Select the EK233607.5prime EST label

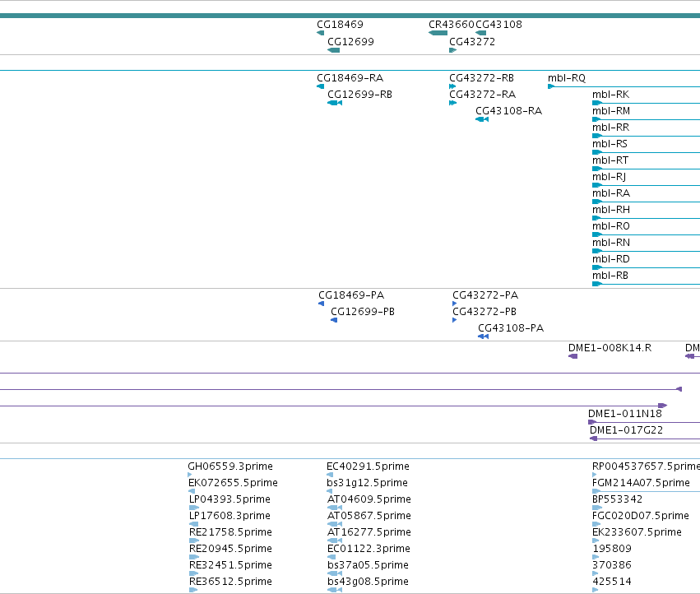click(x=637, y=533)
